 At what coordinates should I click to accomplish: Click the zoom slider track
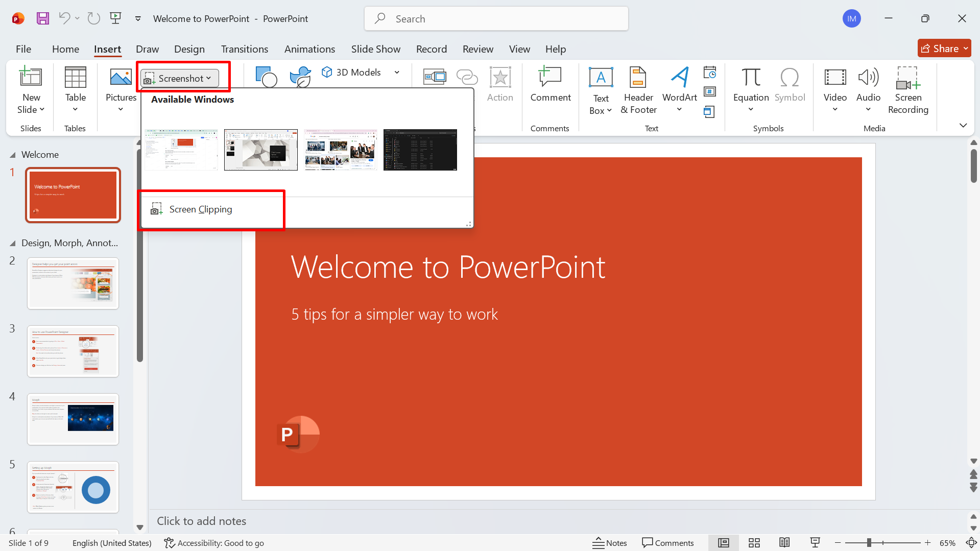(882, 543)
